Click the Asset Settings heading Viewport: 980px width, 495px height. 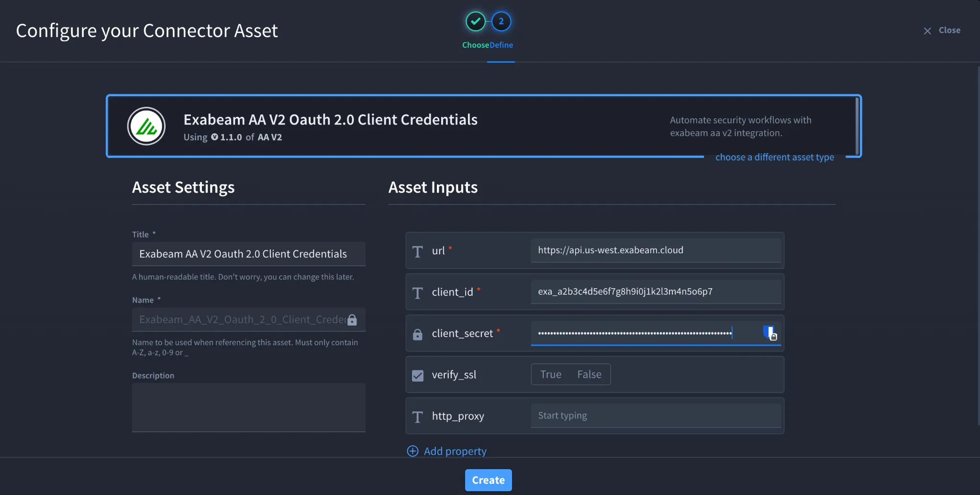click(x=183, y=187)
